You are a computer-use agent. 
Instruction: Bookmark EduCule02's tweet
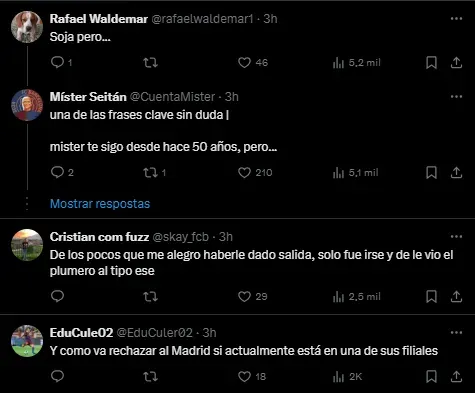point(431,377)
